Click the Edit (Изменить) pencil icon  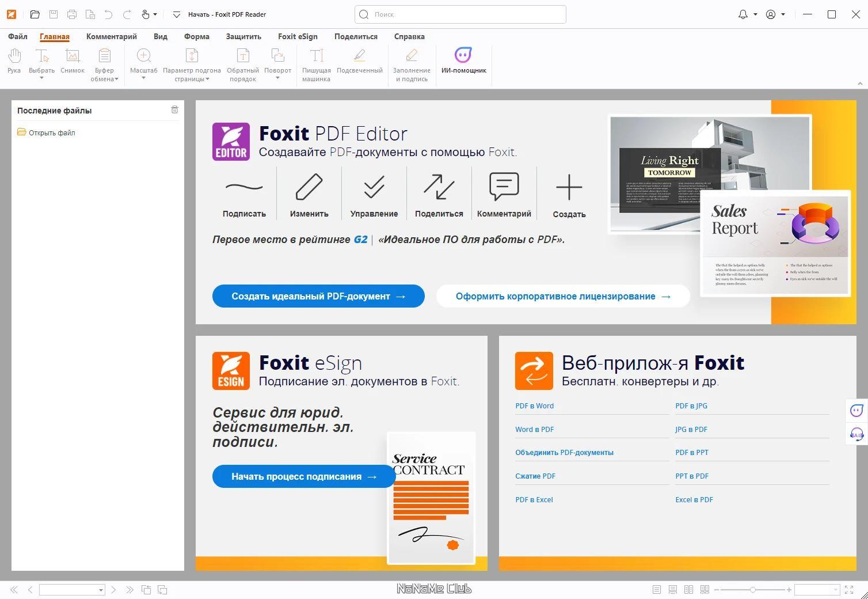pos(309,187)
